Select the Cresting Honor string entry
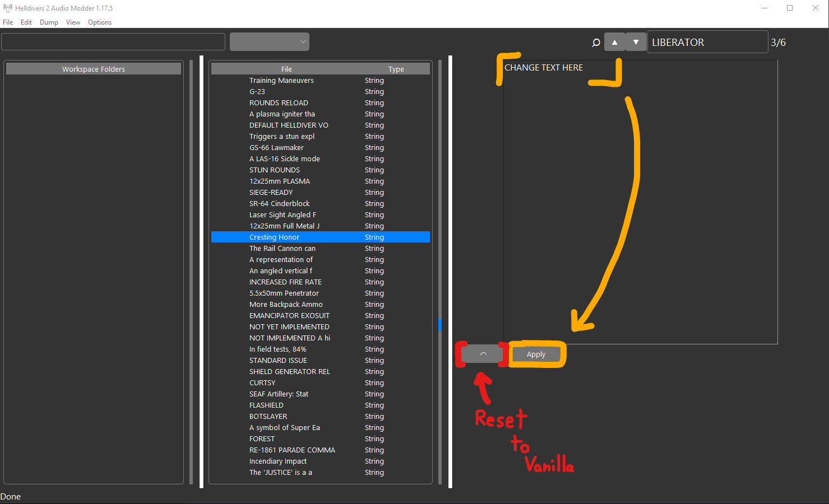This screenshot has width=829, height=504. point(274,237)
